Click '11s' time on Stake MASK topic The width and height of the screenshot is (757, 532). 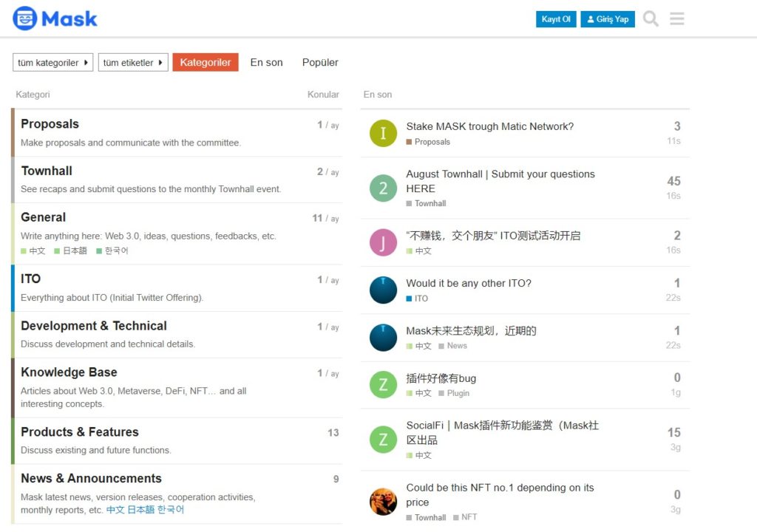click(674, 141)
